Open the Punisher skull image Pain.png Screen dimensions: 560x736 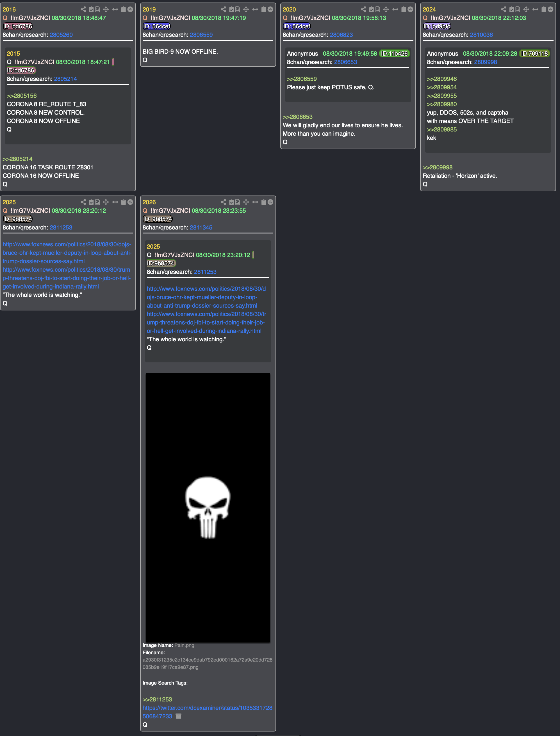208,508
